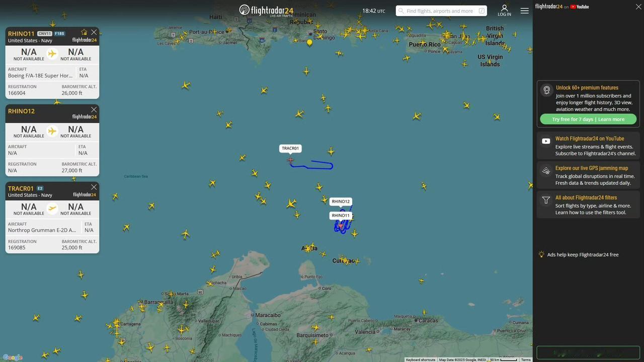Screen dimensions: 644x362
Task: Click the lightbulb ads info icon
Action: coord(541,254)
